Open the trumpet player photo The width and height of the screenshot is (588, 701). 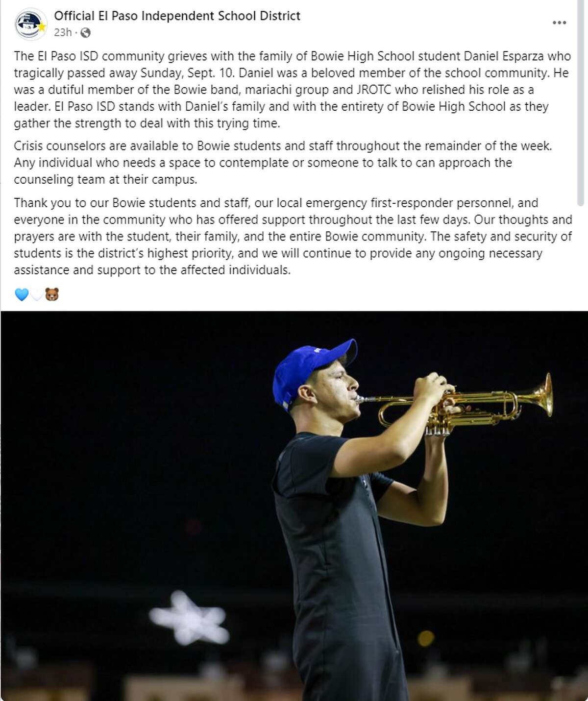pyautogui.click(x=294, y=506)
